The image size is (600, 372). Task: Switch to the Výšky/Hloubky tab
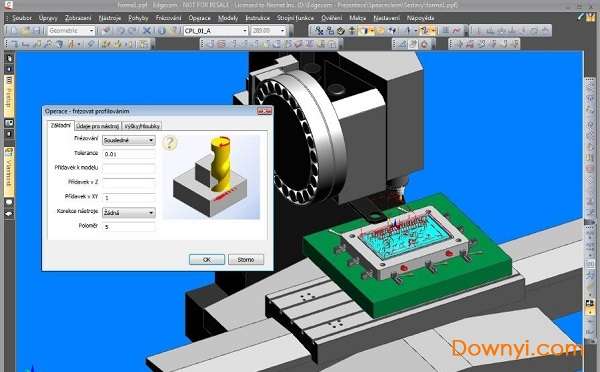142,126
